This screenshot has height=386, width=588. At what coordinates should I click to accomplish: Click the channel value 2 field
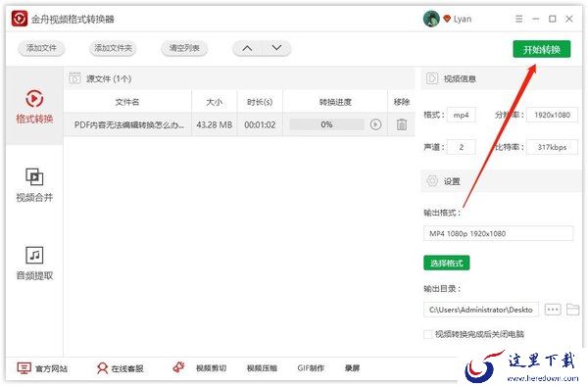point(462,147)
